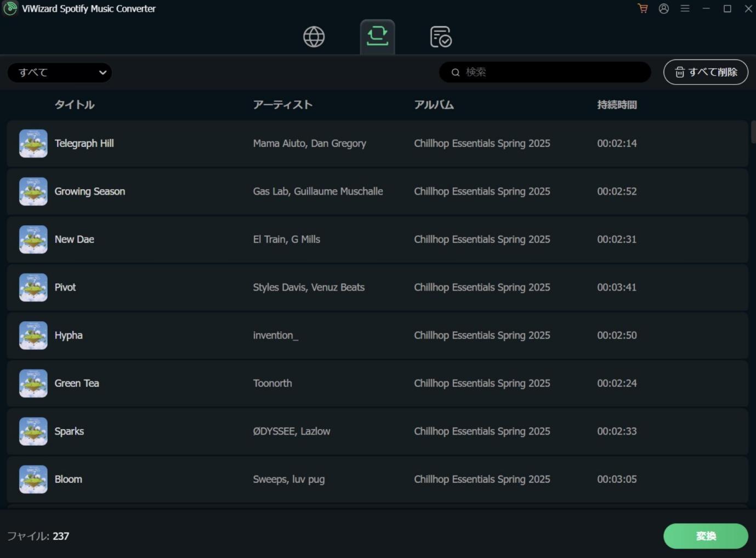Select the Growing Season album thumbnail
Viewport: 756px width, 558px height.
pos(33,191)
